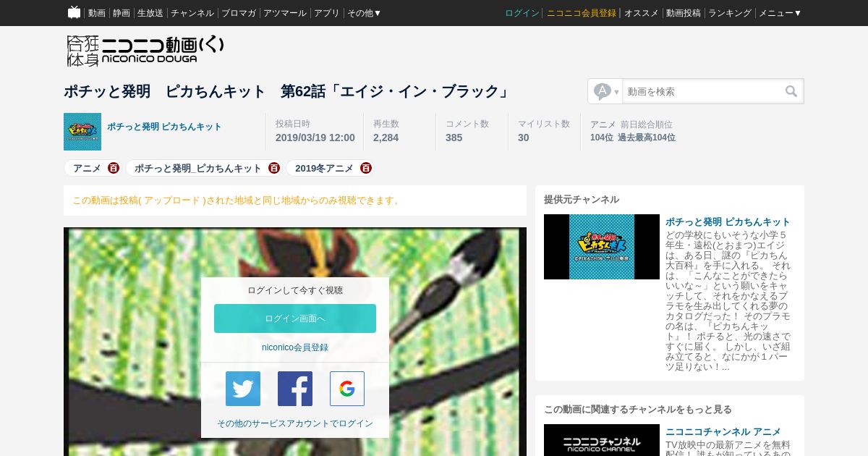Click the magnifier search icon
868x456 pixels.
tap(791, 91)
